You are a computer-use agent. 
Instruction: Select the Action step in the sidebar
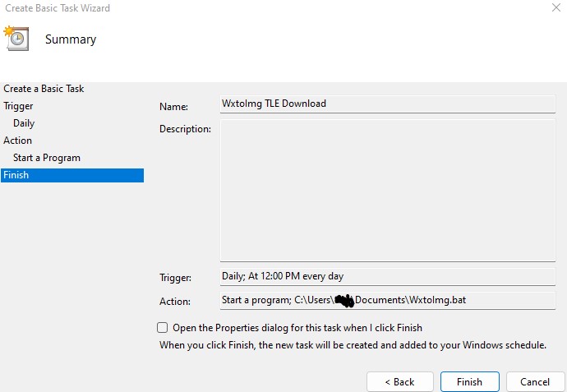[x=18, y=141]
